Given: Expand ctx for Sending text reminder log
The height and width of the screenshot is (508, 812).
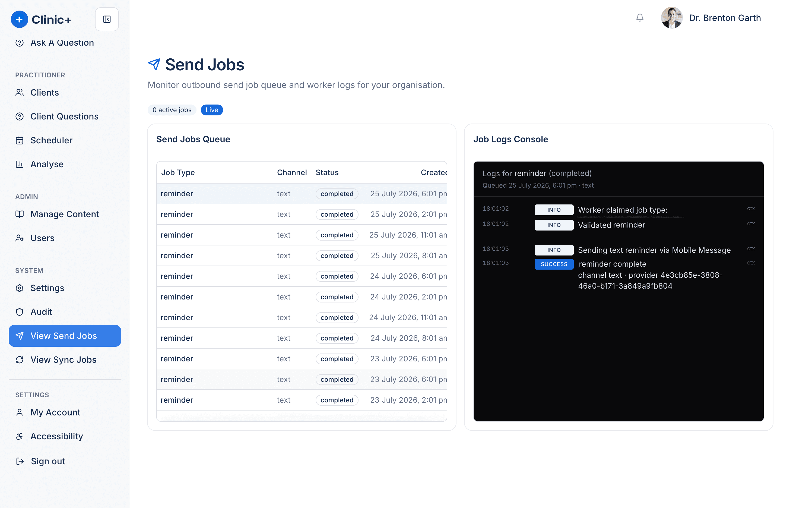Looking at the screenshot, I should point(751,249).
